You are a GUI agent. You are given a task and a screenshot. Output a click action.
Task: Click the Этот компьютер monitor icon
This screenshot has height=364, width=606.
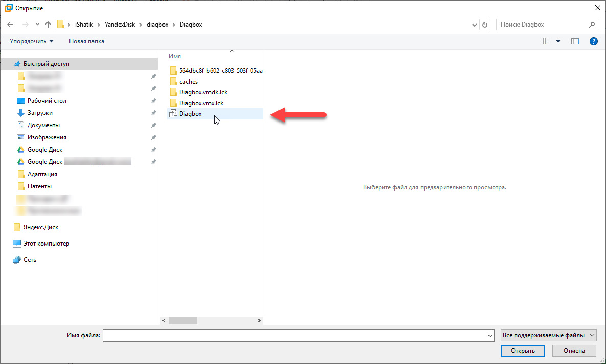pos(17,244)
